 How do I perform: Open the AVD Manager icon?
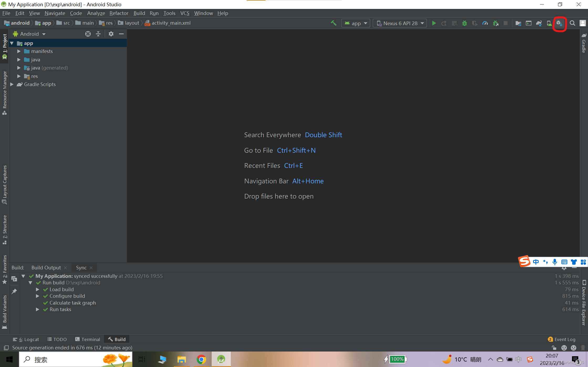549,23
